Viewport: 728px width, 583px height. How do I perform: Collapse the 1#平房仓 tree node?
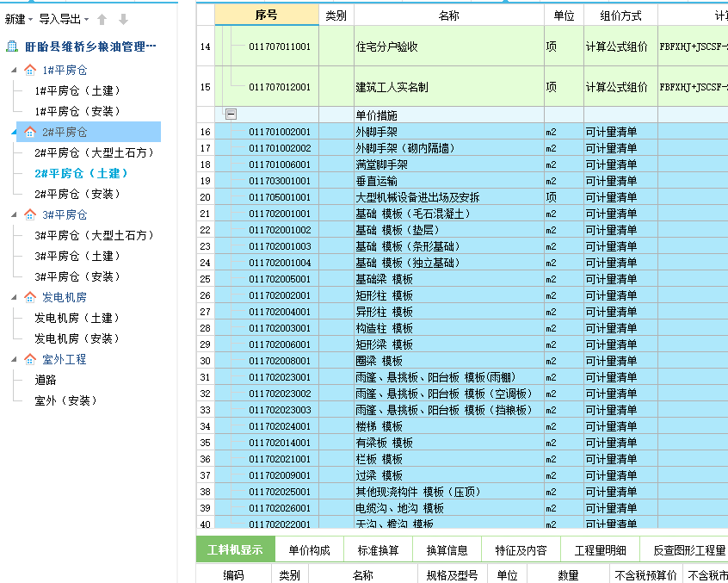pos(14,70)
